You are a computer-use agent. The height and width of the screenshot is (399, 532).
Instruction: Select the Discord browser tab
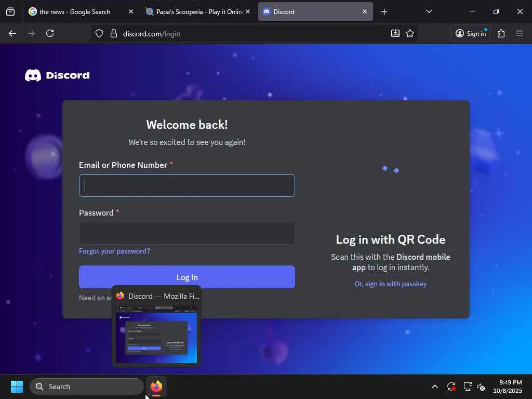pos(315,11)
